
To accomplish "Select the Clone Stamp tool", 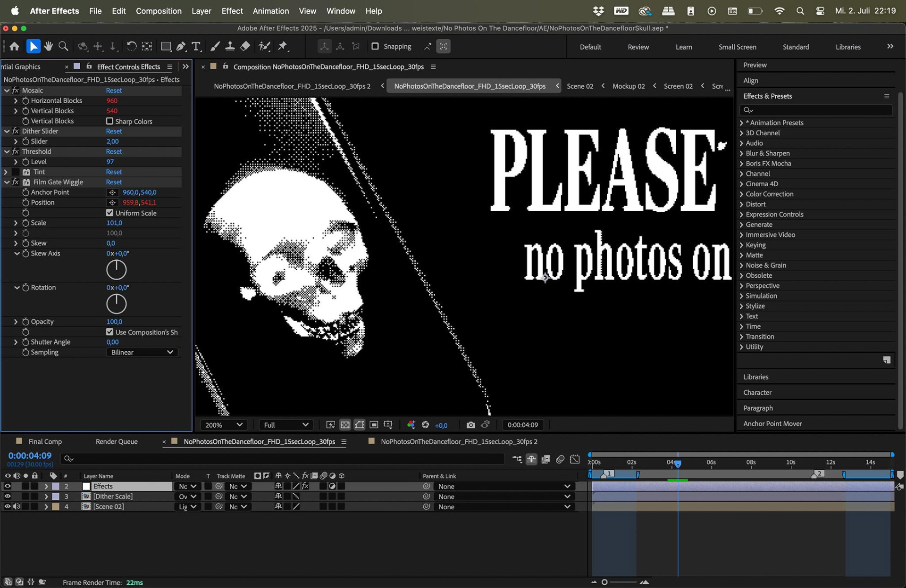I will coord(230,46).
